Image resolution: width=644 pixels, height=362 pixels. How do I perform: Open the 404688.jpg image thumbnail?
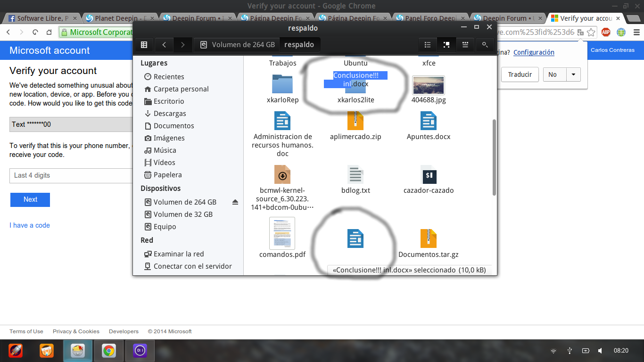click(428, 85)
